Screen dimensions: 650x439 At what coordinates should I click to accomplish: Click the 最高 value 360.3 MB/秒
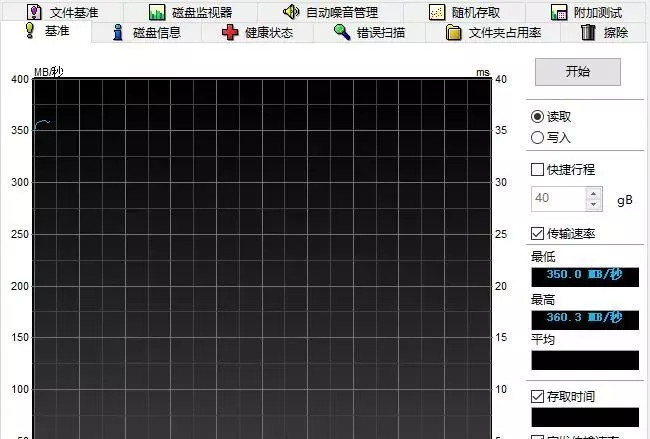click(585, 320)
